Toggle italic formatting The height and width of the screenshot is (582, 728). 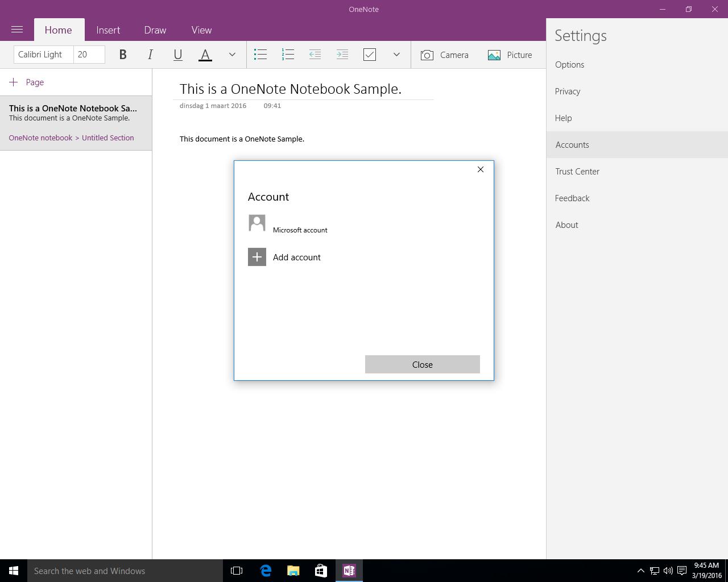pyautogui.click(x=150, y=55)
